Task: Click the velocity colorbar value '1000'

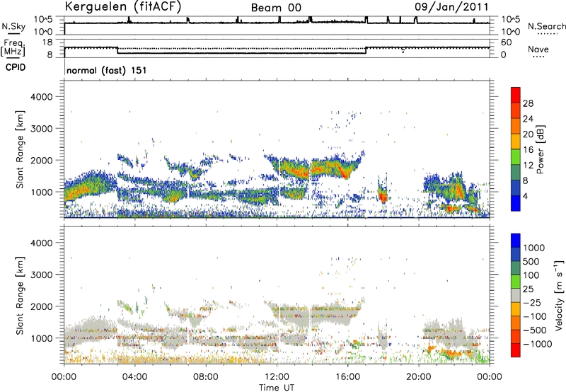Action: 534,248
